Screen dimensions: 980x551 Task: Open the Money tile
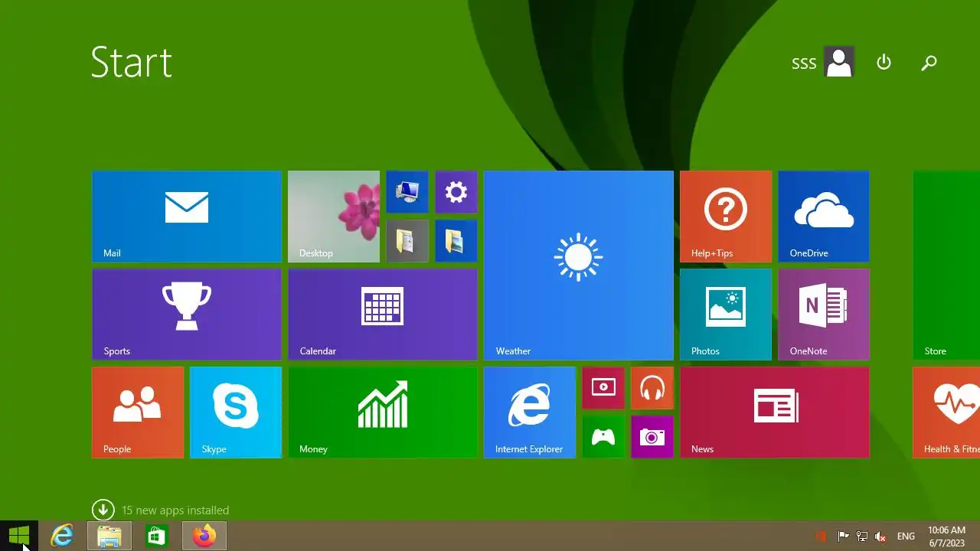pyautogui.click(x=383, y=412)
